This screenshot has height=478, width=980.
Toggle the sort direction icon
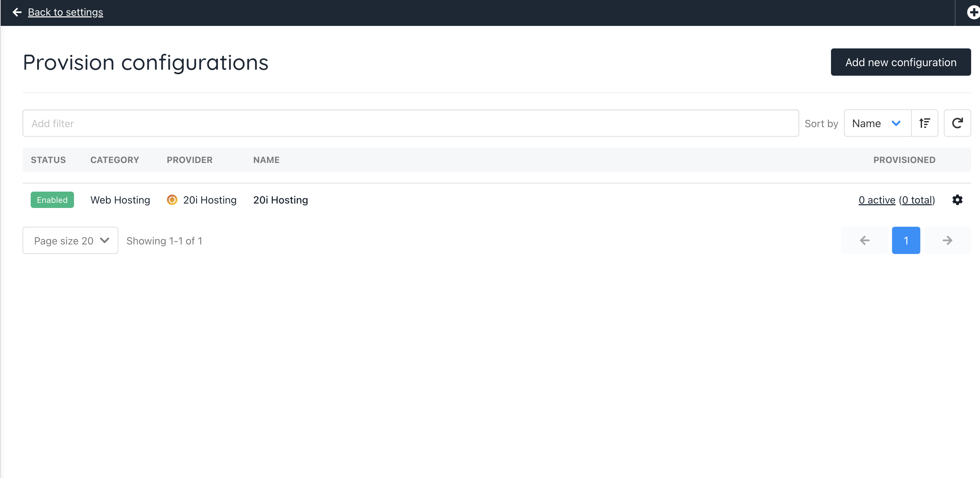click(924, 123)
